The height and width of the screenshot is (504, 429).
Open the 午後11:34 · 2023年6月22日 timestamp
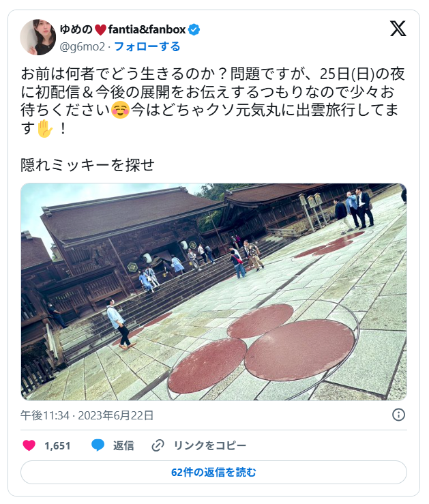tap(87, 415)
